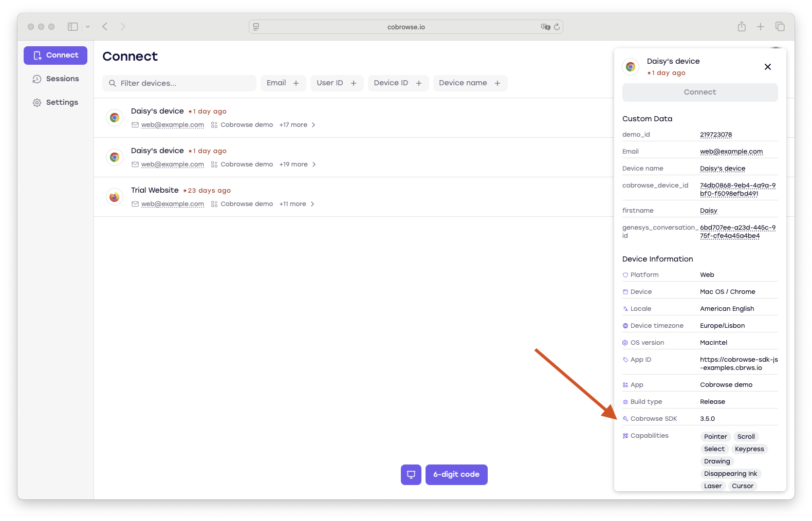Reload the page in Safari
This screenshot has height=521, width=812.
coord(557,27)
